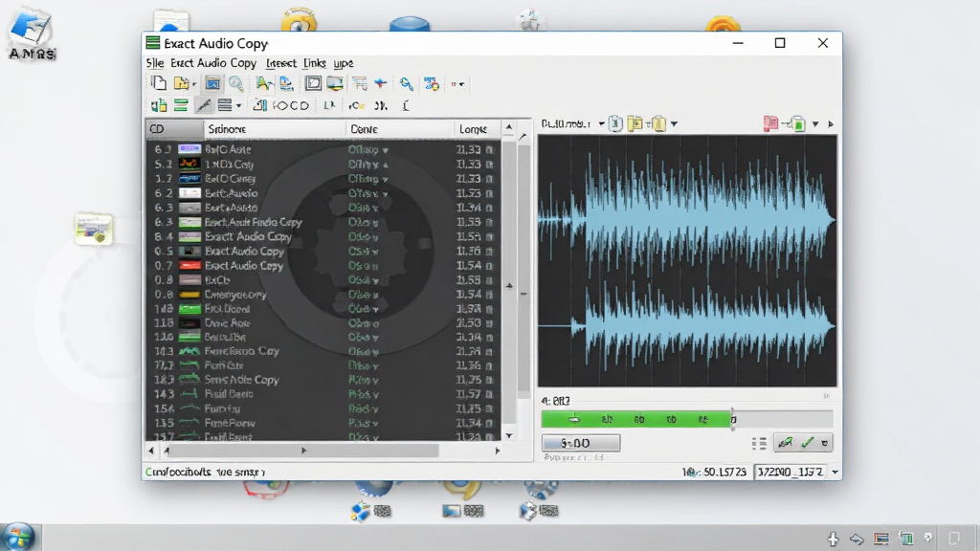Click the yellow open-folder toolbar icon
Viewport: 980px width, 551px height.
181,83
